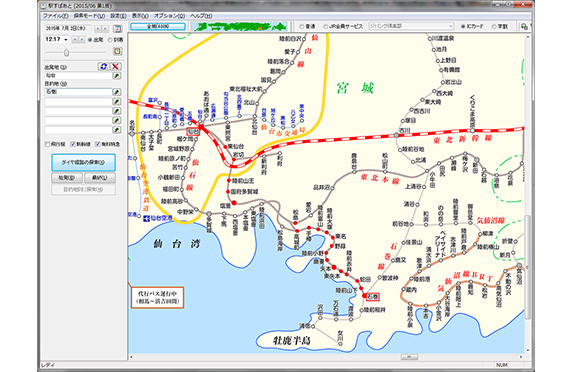This screenshot has height=372, width=570.
Task: Set current time with the clock icon
Action: pos(117,51)
